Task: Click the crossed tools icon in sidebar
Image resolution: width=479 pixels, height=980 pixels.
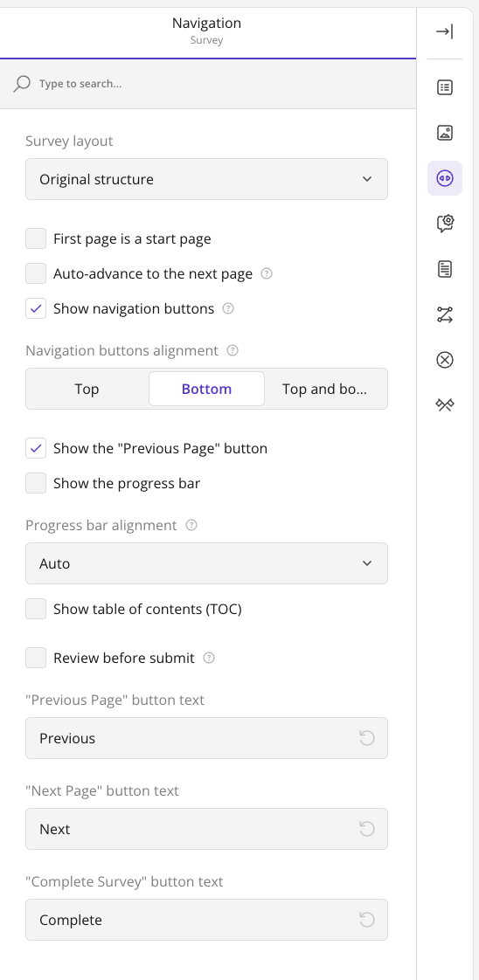Action: point(445,405)
